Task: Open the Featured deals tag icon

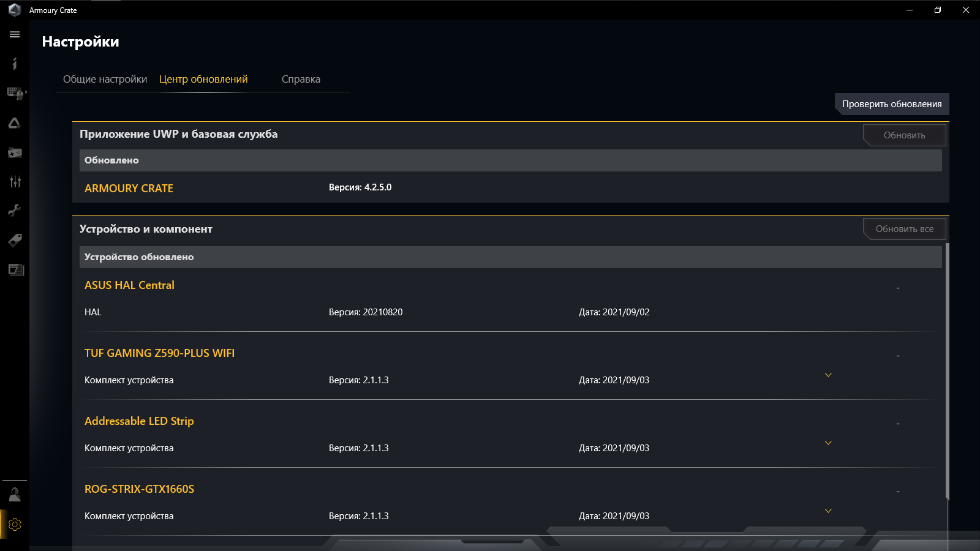Action: click(15, 240)
